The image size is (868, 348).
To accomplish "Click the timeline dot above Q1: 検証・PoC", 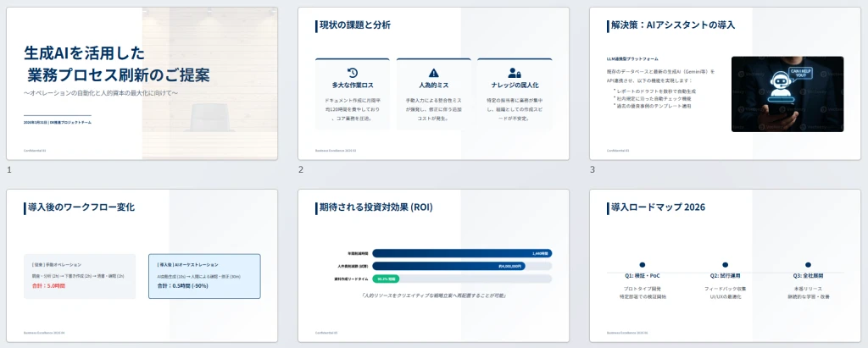I will [643, 265].
